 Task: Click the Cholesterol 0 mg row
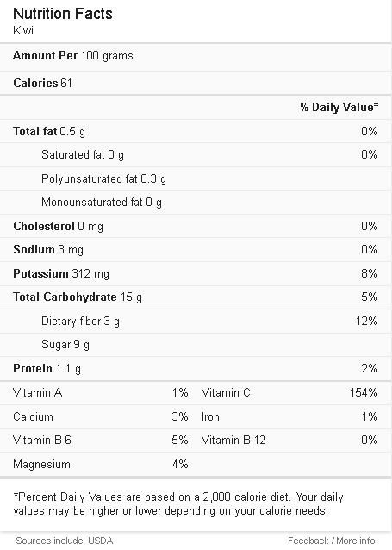[x=196, y=226]
